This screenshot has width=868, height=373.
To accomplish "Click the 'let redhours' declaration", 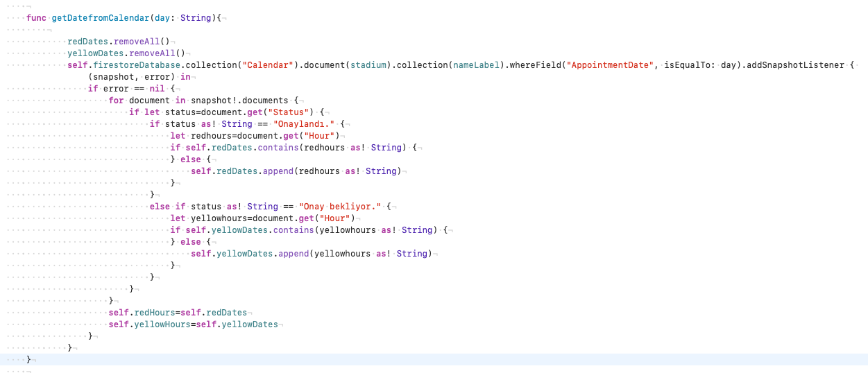I will coord(255,135).
